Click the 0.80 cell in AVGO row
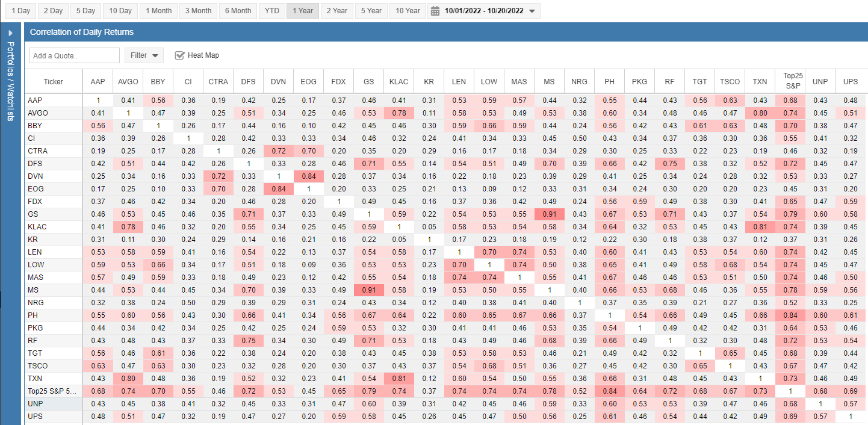The width and height of the screenshot is (868, 425). point(760,113)
